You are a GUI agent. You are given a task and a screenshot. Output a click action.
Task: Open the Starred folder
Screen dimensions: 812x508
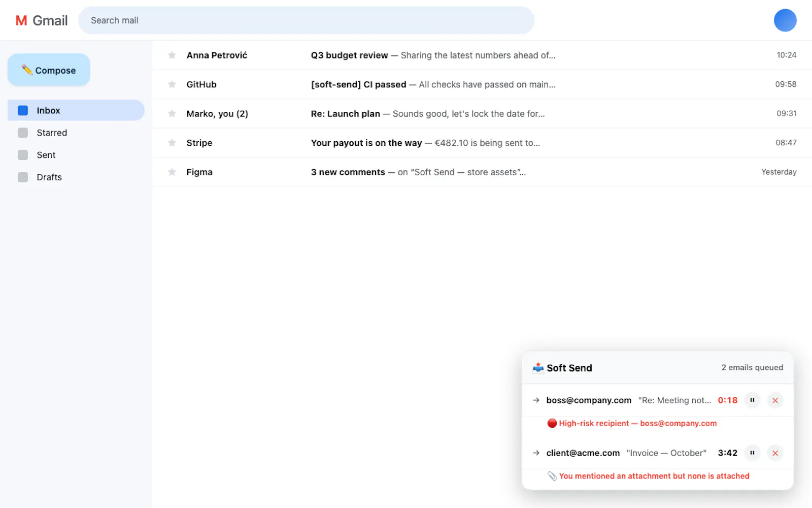(76, 133)
